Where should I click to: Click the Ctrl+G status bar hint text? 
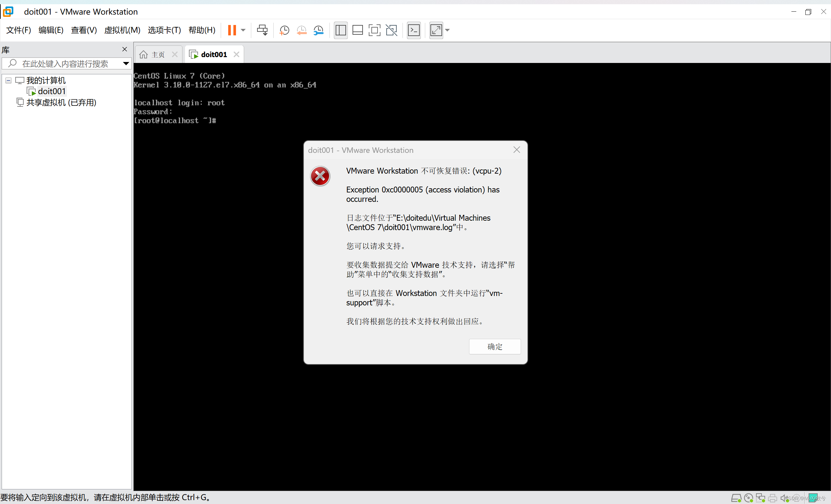pos(106,497)
